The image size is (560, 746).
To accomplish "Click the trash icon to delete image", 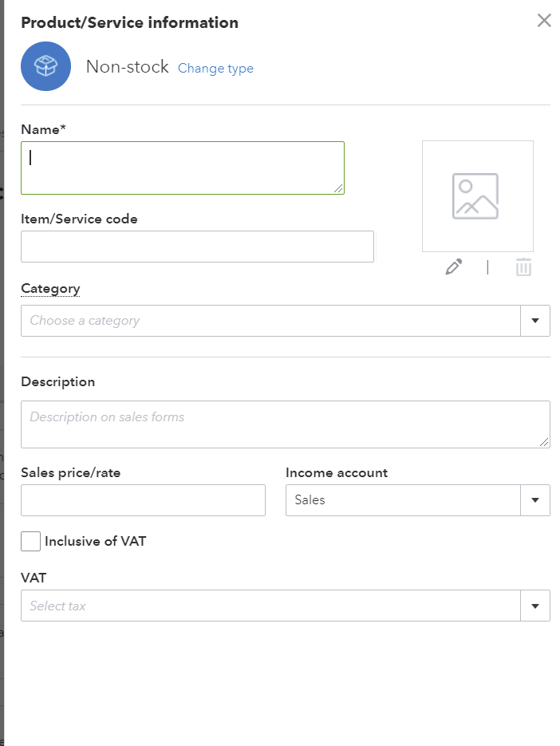I will (523, 267).
